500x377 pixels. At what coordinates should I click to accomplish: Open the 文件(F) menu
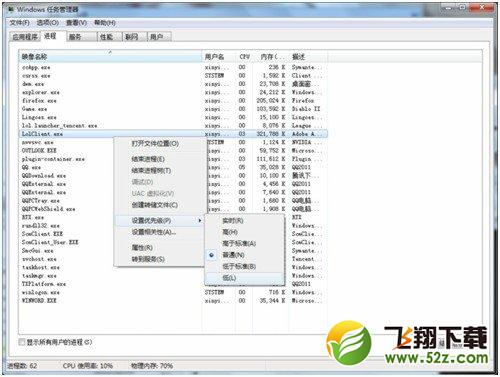click(x=19, y=23)
